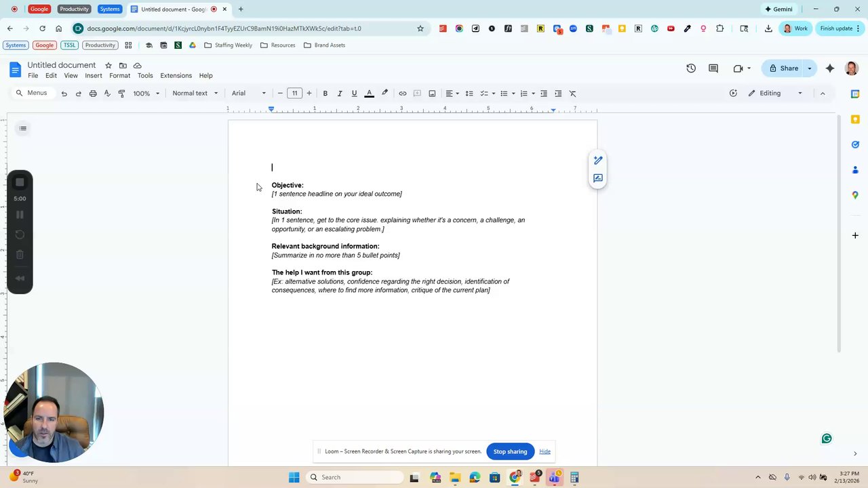Open the text alignment dropdown

452,94
